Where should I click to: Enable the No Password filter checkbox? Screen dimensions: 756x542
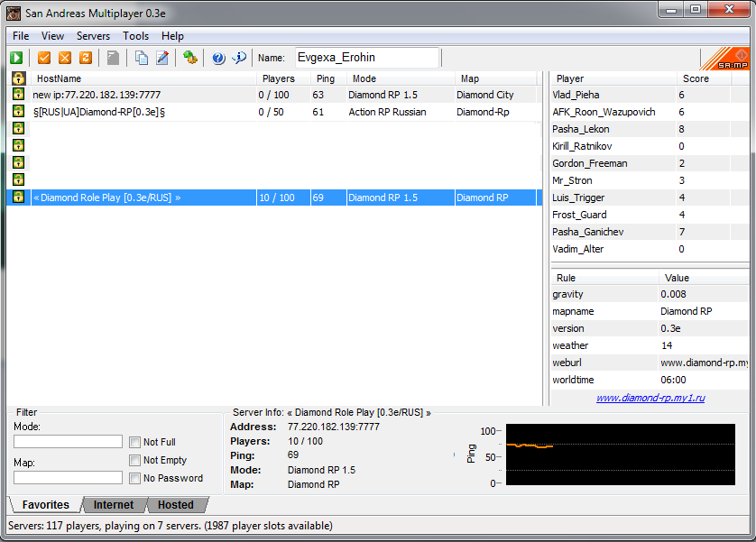135,478
